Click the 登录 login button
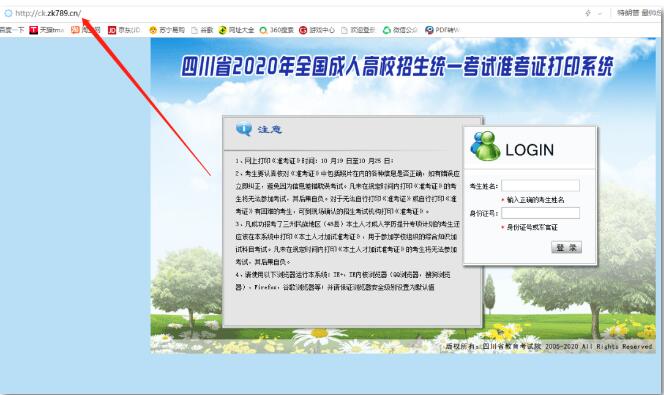664x395 pixels. [x=566, y=247]
